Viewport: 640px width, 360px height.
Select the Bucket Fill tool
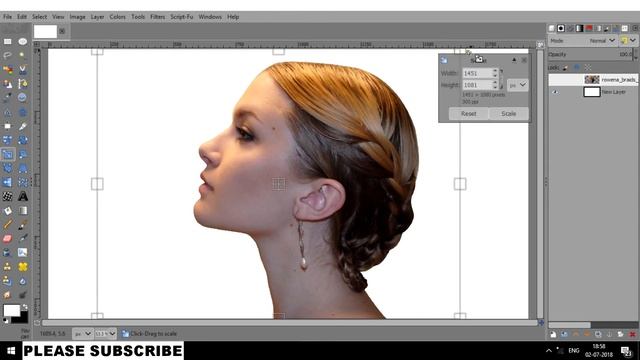[7, 211]
